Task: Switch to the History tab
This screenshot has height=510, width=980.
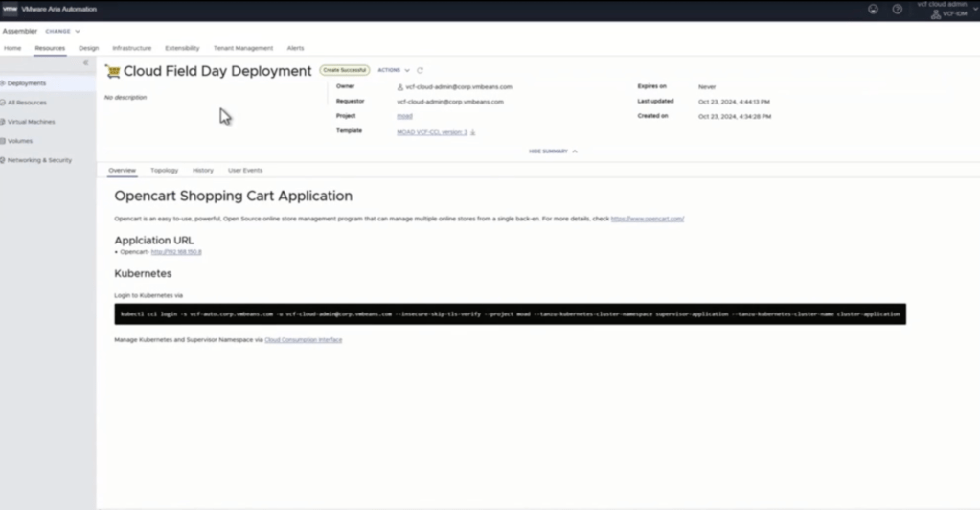Action: pyautogui.click(x=202, y=170)
